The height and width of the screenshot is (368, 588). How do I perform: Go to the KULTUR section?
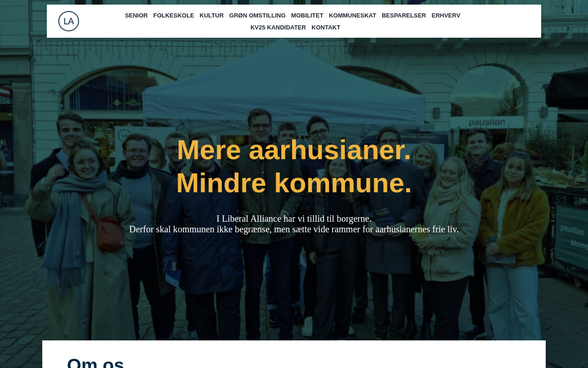coord(212,16)
